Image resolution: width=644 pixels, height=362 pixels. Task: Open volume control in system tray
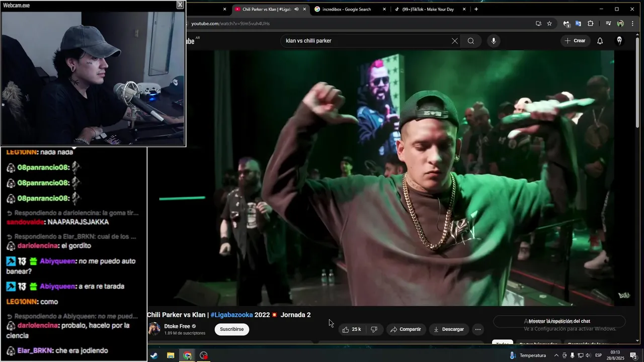tap(588, 355)
